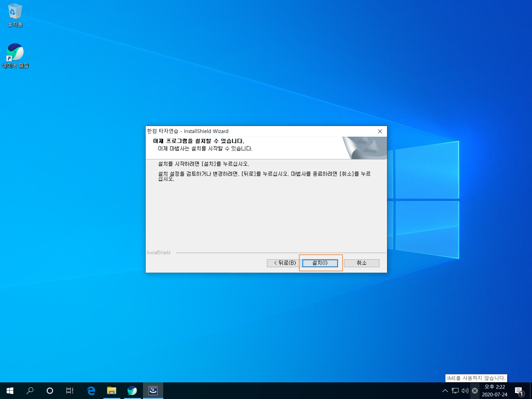Select the 네이버 웨일 desktop shortcut
This screenshot has height=399, width=532.
point(15,56)
